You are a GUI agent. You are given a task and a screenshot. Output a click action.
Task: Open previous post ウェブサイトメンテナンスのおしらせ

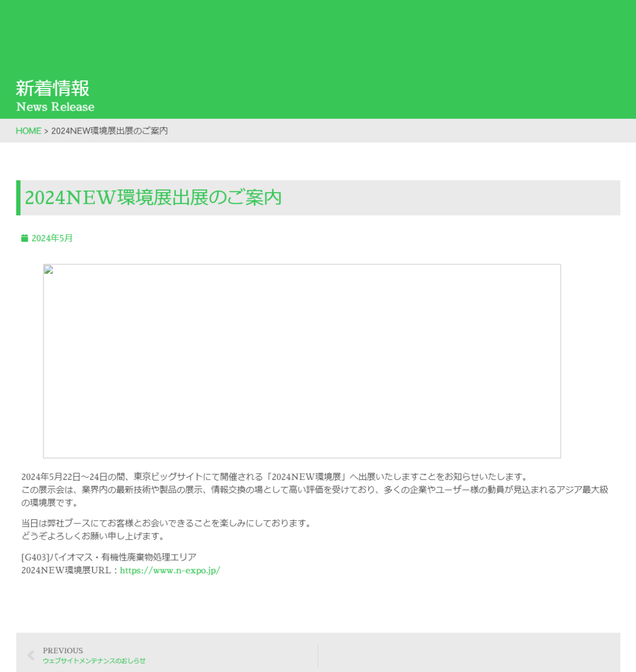coord(94,661)
